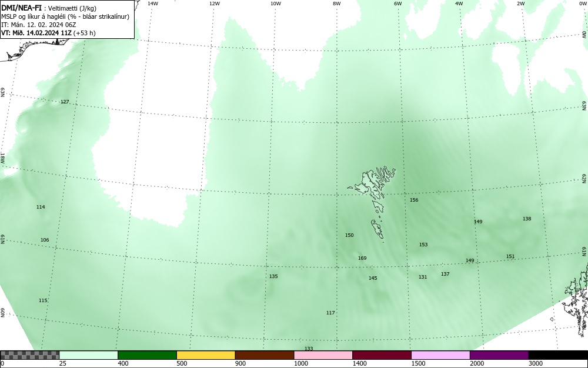Click the 4W longitude label
Viewport: 588px width, 368px height.
pos(459,4)
